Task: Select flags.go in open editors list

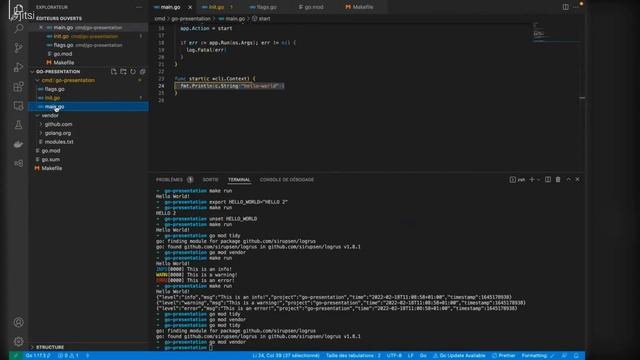Action: point(88,45)
